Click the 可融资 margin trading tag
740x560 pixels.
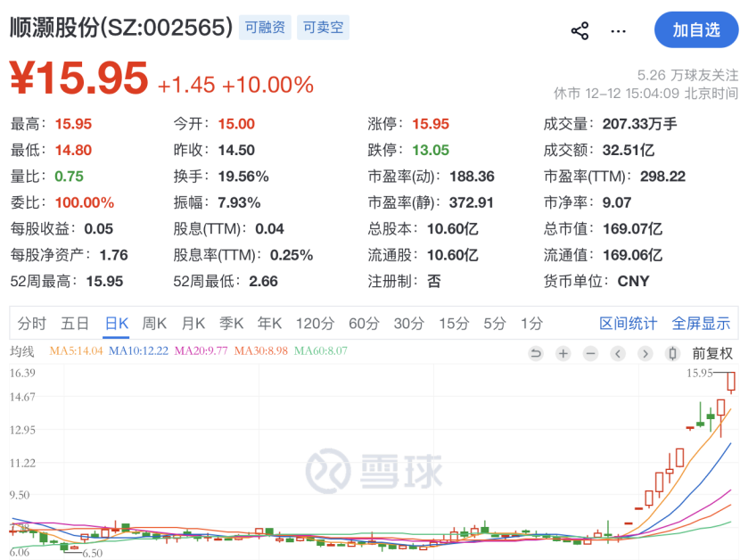click(266, 28)
